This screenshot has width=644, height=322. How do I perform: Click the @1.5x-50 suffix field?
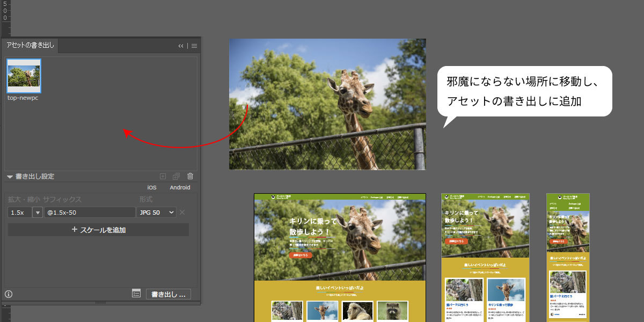coord(90,213)
